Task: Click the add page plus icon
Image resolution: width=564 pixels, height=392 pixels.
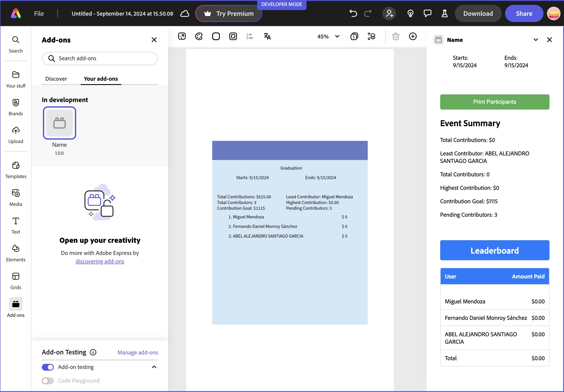Action: click(x=412, y=36)
